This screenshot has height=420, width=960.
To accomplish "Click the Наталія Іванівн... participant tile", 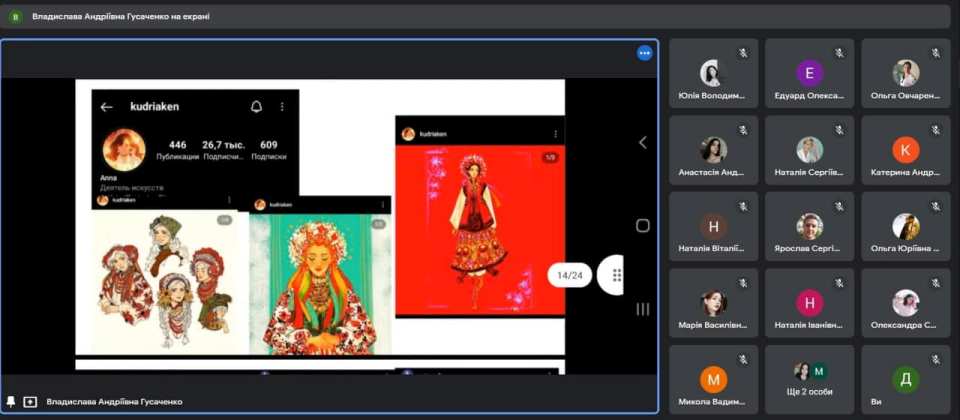I will pyautogui.click(x=809, y=303).
